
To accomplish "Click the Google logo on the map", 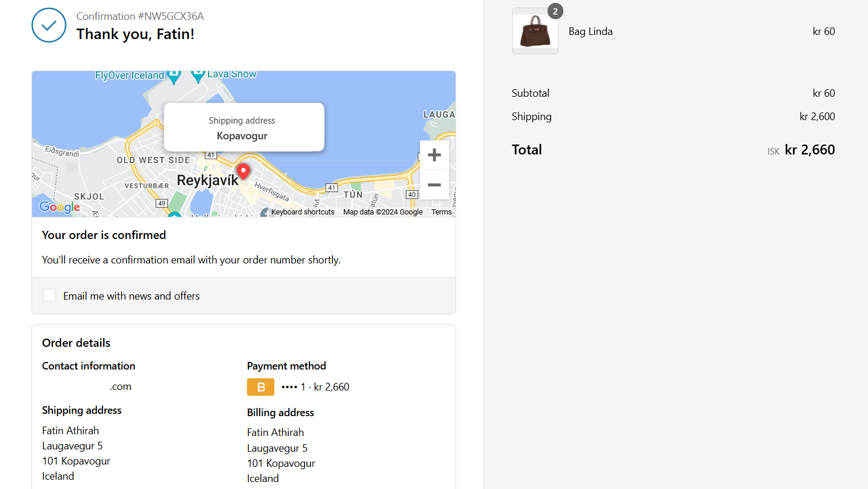I will pos(59,207).
